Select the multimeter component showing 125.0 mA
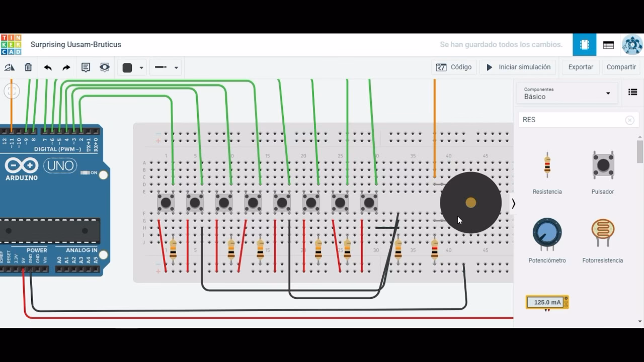 pyautogui.click(x=547, y=303)
